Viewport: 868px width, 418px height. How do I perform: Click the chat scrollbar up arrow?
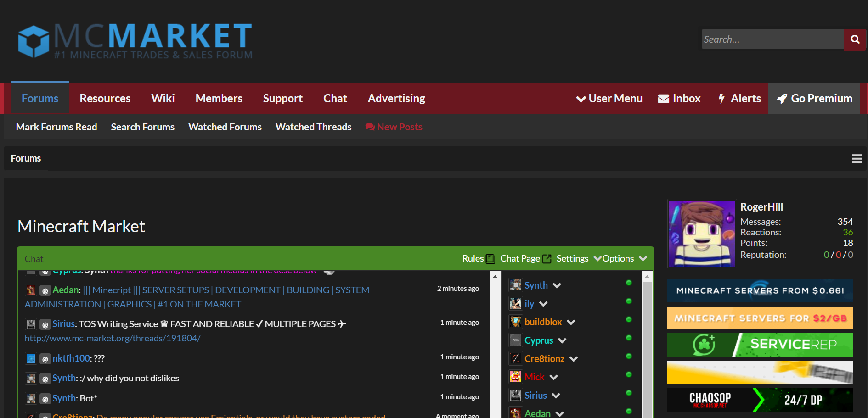pyautogui.click(x=495, y=277)
